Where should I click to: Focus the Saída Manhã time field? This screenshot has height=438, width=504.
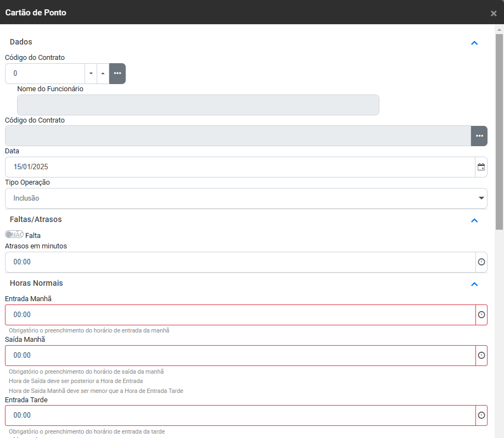tap(239, 356)
